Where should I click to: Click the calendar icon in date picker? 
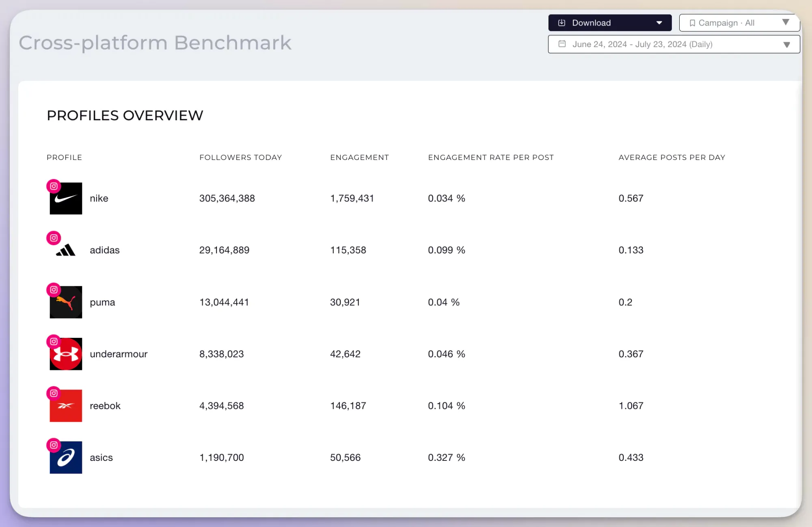click(x=562, y=44)
